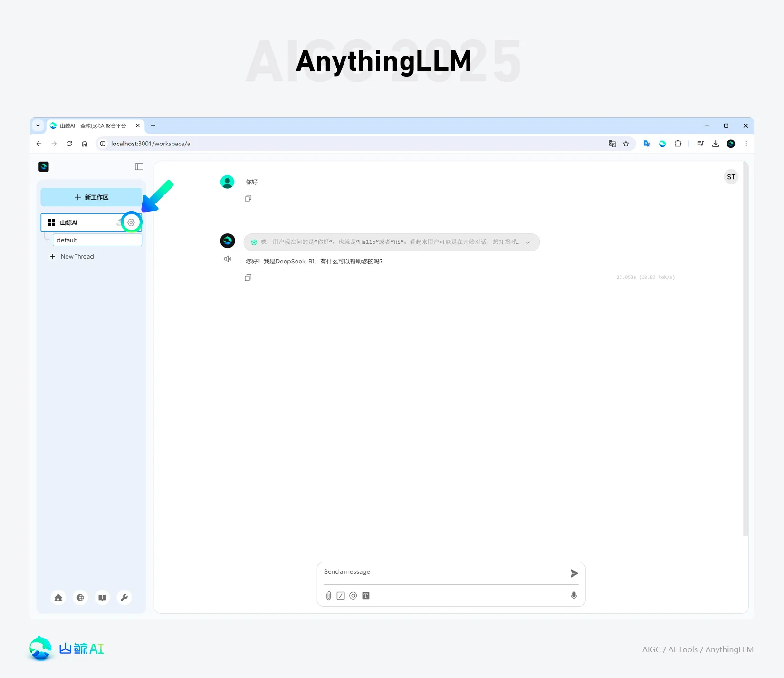Copy the DeepSeek-R1 assistant reply

(x=248, y=278)
